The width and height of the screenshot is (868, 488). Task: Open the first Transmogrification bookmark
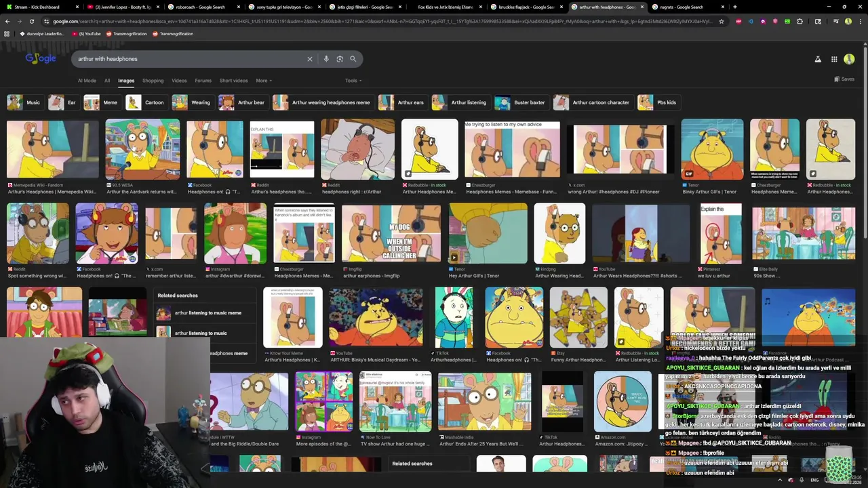tap(126, 34)
